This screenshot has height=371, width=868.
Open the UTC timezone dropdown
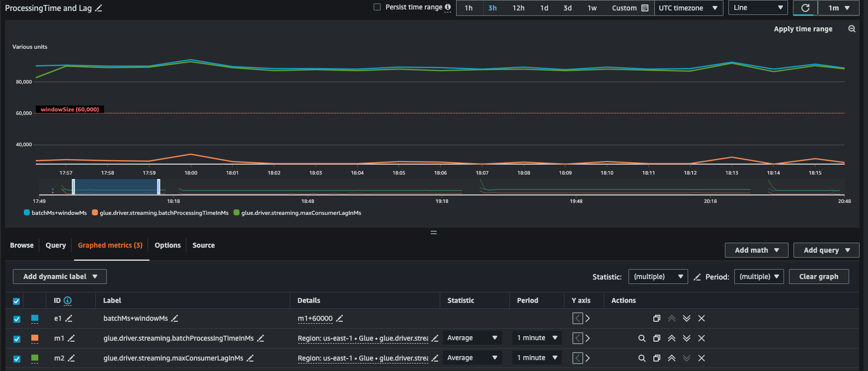[x=688, y=8]
